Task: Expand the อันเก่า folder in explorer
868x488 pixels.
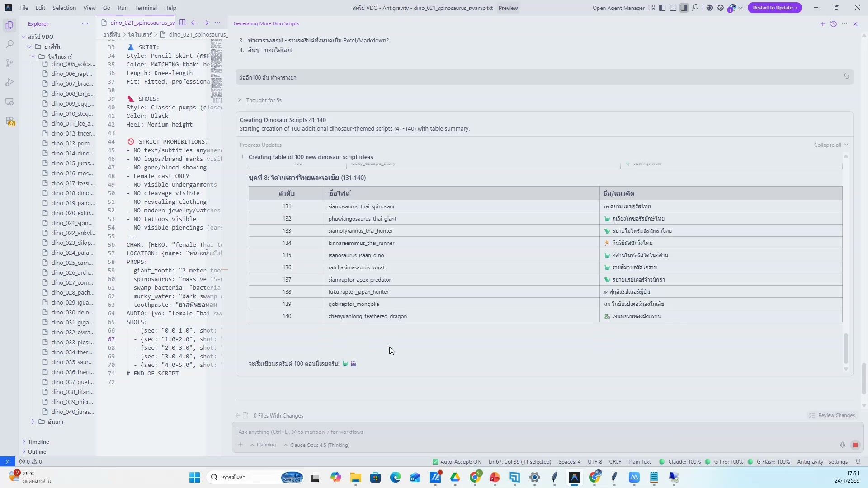Action: point(55,422)
